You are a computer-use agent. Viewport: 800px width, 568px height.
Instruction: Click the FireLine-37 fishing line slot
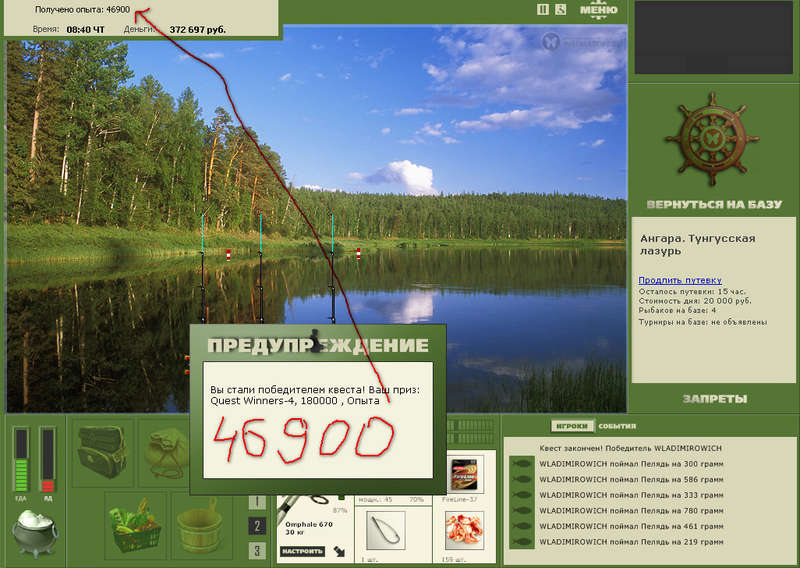click(464, 473)
